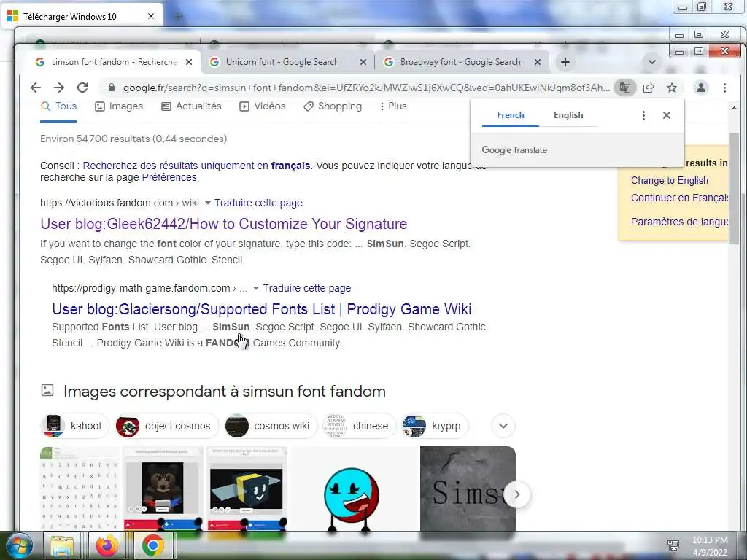Go forward with the forward arrow
The image size is (747, 560).
click(58, 87)
